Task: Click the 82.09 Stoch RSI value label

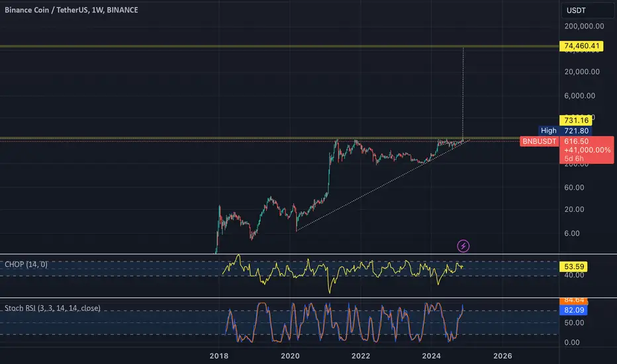Action: coord(574,310)
